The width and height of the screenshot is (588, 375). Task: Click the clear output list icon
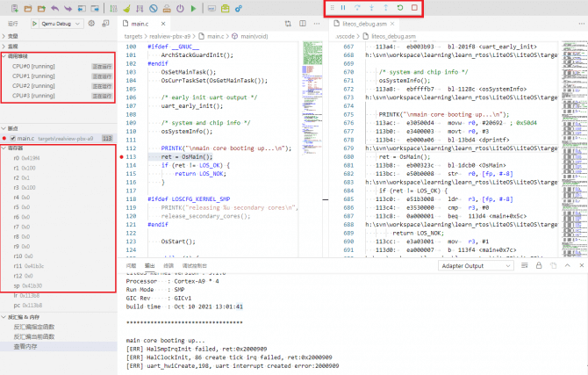525,265
